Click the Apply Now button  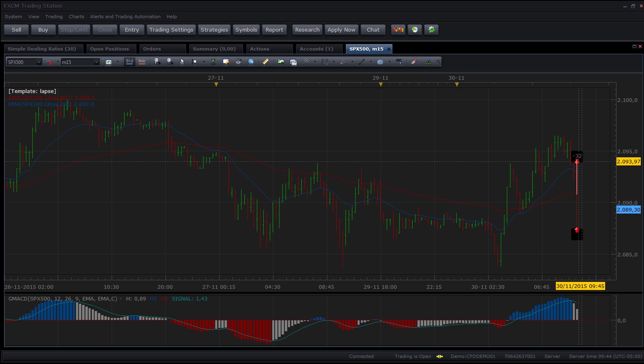point(341,30)
